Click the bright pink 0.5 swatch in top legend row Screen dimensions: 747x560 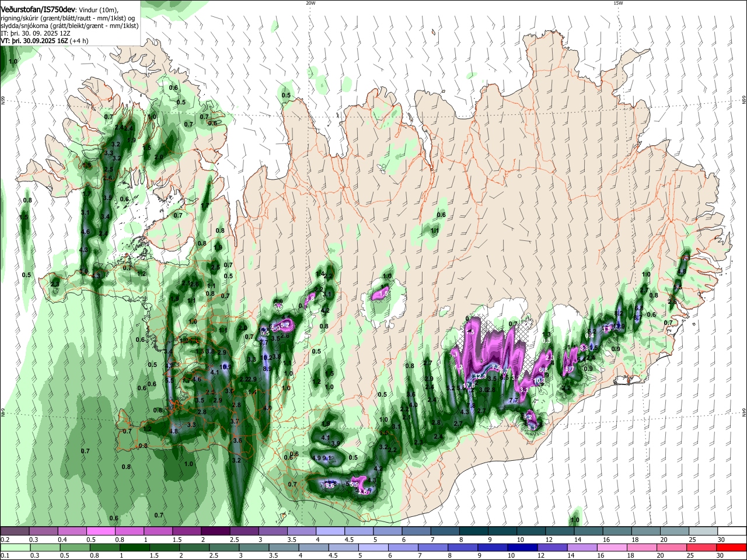point(100,531)
